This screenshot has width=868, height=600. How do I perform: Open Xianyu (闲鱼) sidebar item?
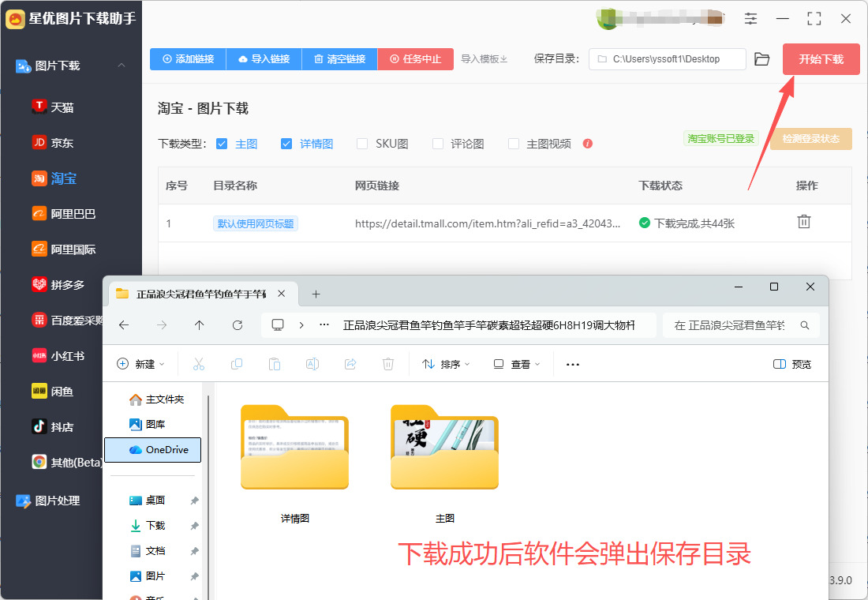coord(53,391)
